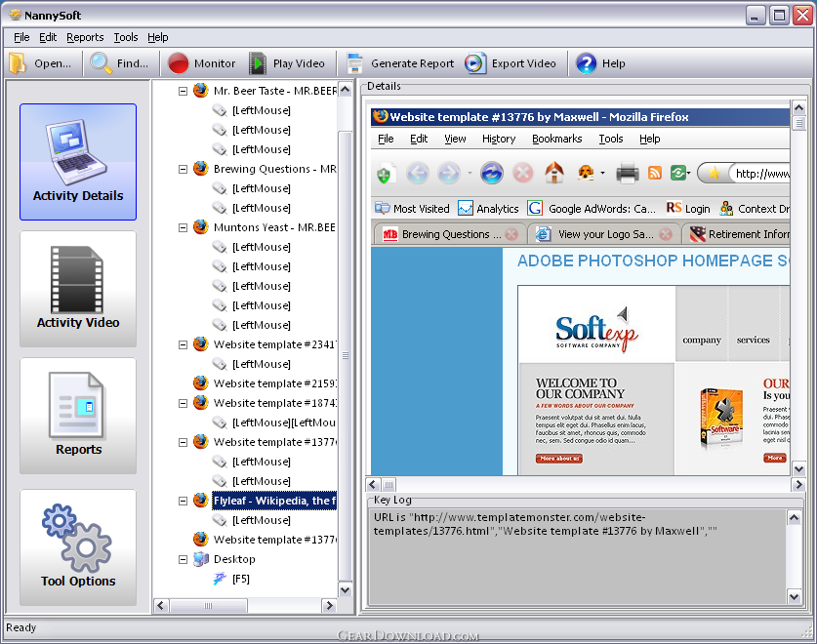Click the reload icon in captured Firefox toolbar
The image size is (817, 644).
point(491,173)
